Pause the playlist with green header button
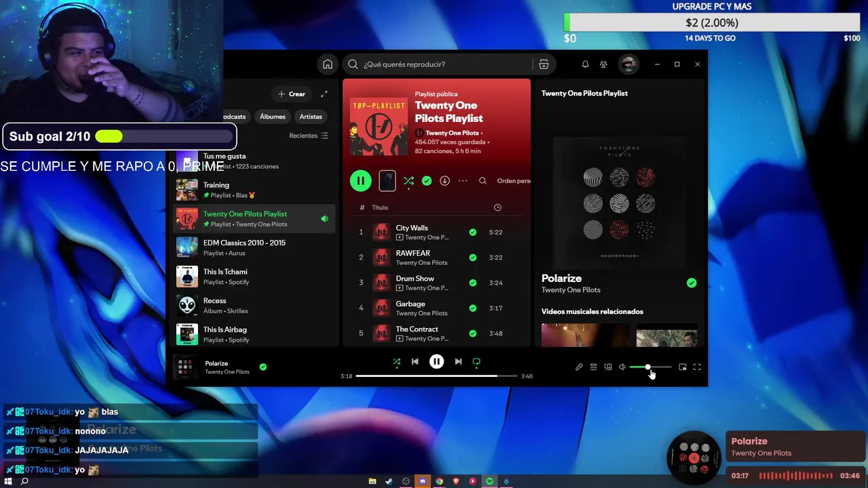The width and height of the screenshot is (868, 488). pos(361,181)
